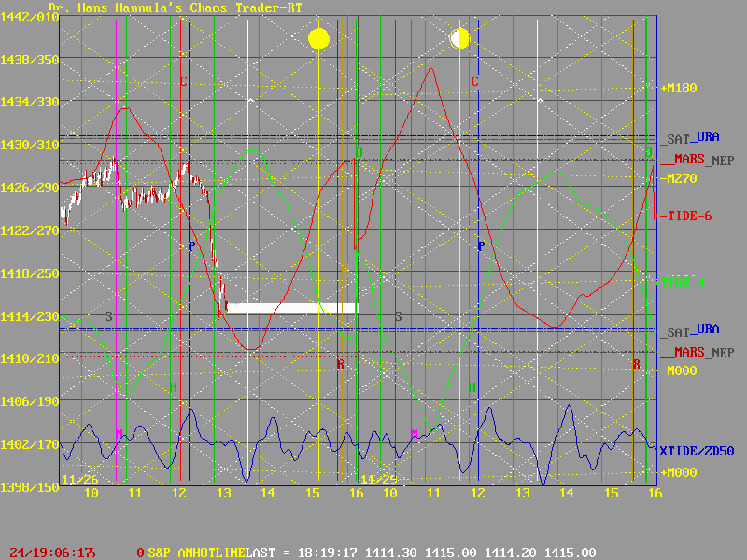Screen dimensions: 747x560
Task: Click the 1414.30 quote value
Action: click(390, 553)
